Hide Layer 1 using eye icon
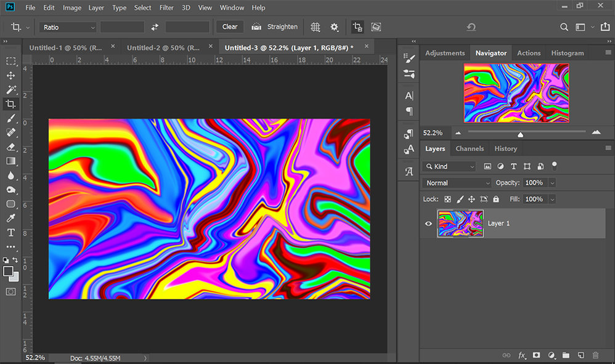The image size is (615, 364). [428, 224]
